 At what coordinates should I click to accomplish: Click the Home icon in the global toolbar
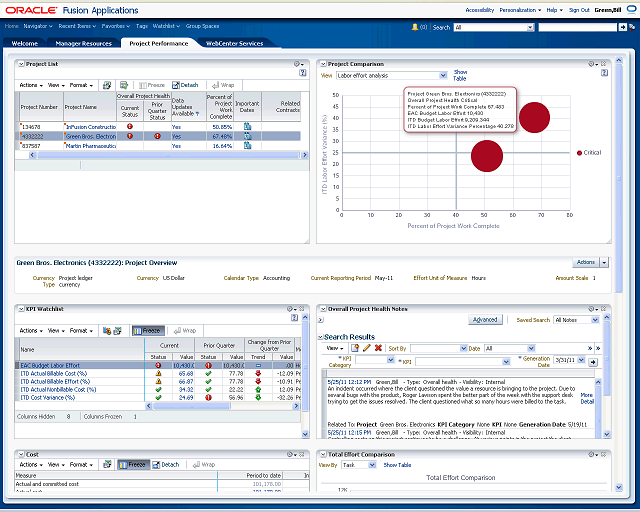click(x=10, y=27)
